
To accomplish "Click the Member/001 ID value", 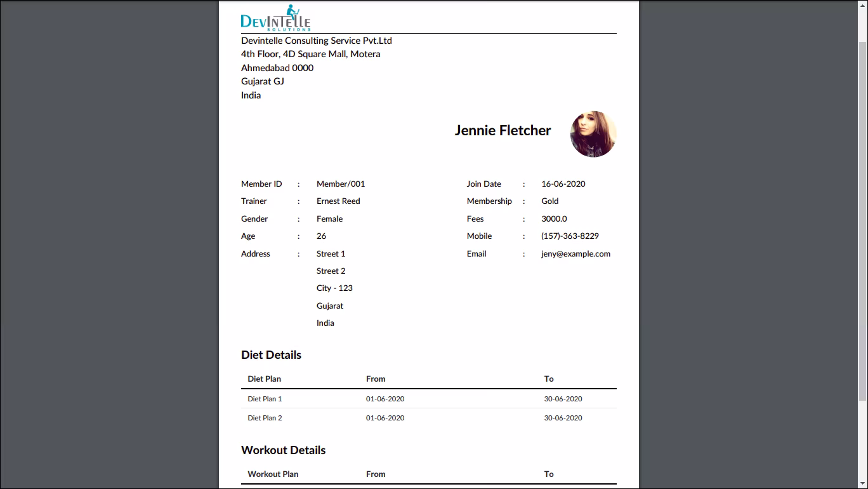I will pos(341,184).
